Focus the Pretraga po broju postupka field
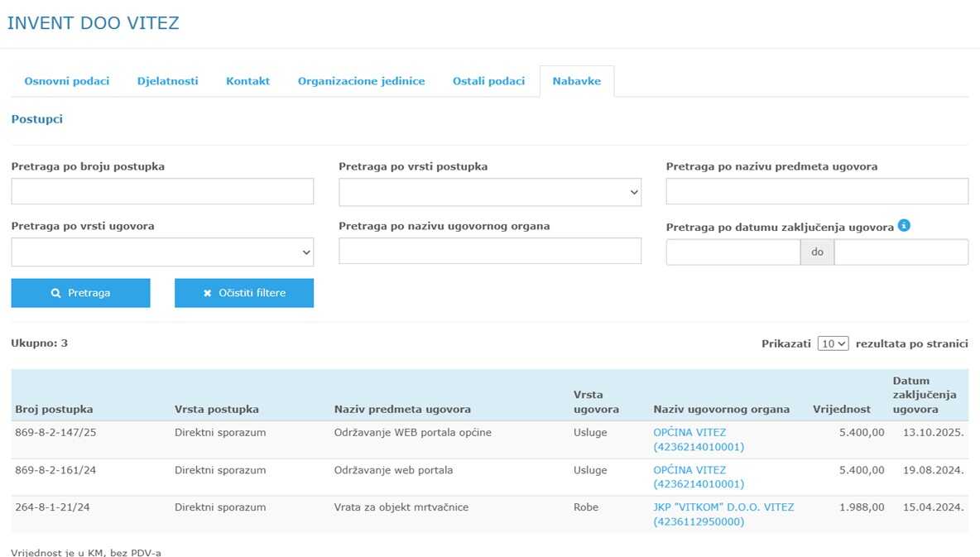 coord(162,191)
